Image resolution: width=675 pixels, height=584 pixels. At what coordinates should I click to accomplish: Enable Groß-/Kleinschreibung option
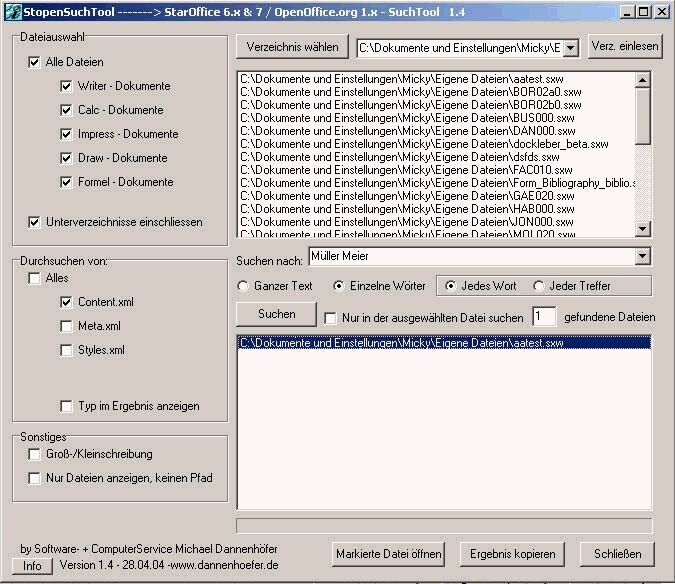click(x=34, y=454)
